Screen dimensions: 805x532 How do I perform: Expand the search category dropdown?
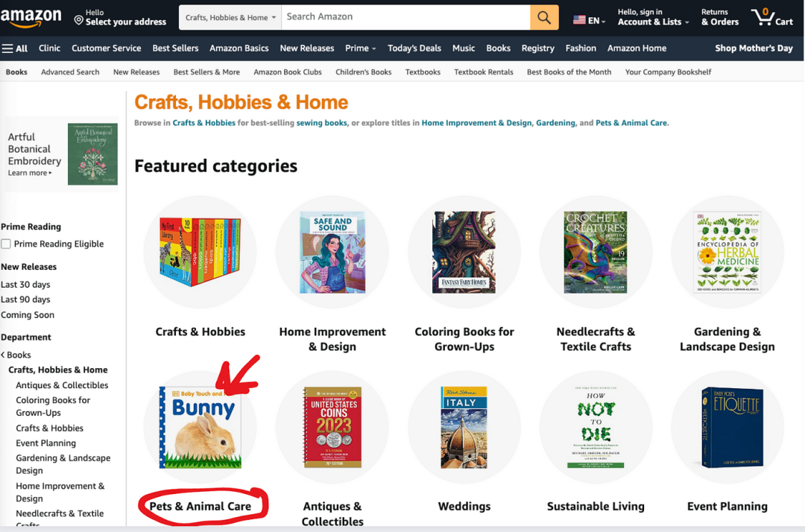tap(230, 17)
